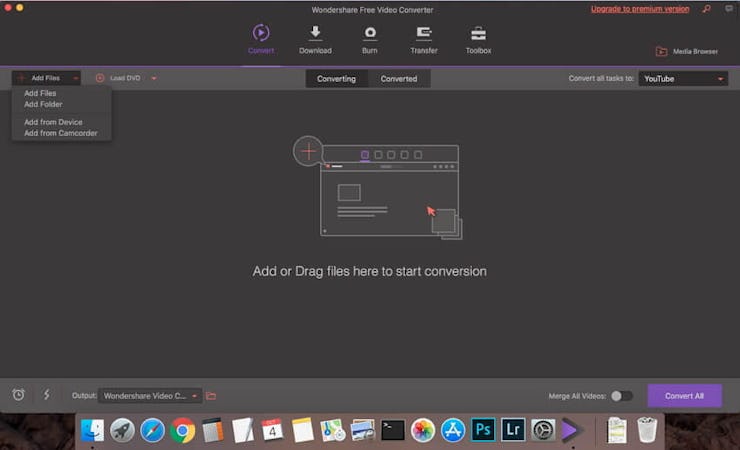Switch to the Converted tab
Image resolution: width=740 pixels, height=450 pixels.
pos(399,79)
